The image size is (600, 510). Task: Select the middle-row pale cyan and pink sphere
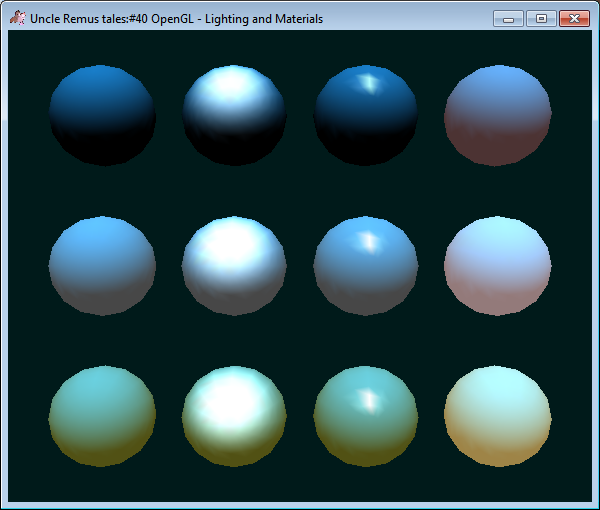(498, 265)
